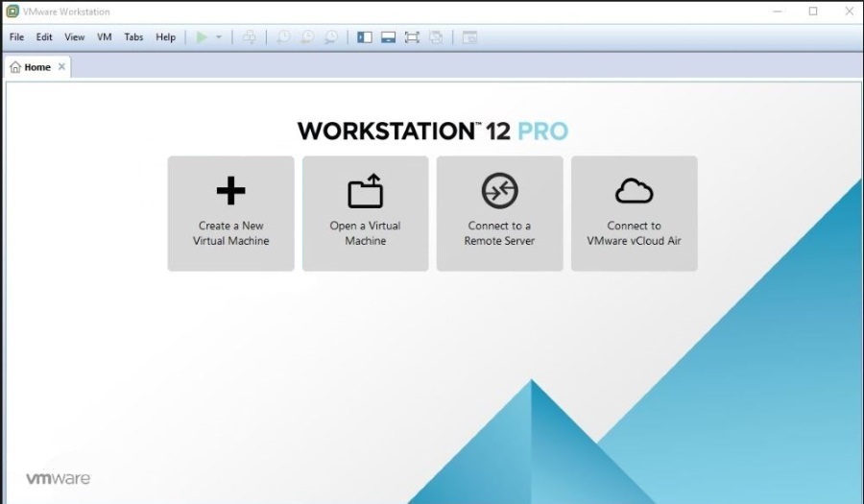The width and height of the screenshot is (864, 504).
Task: Click Create a New Virtual Machine tile
Action: tap(230, 214)
